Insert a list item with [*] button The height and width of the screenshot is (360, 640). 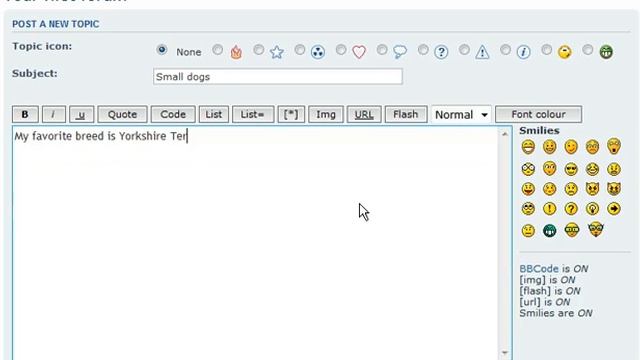click(x=291, y=114)
